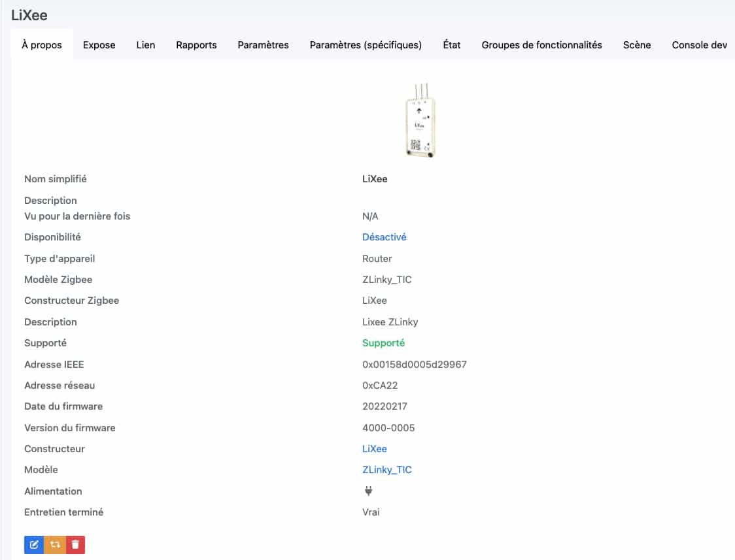Click the LiXee device thumbnail image

420,120
